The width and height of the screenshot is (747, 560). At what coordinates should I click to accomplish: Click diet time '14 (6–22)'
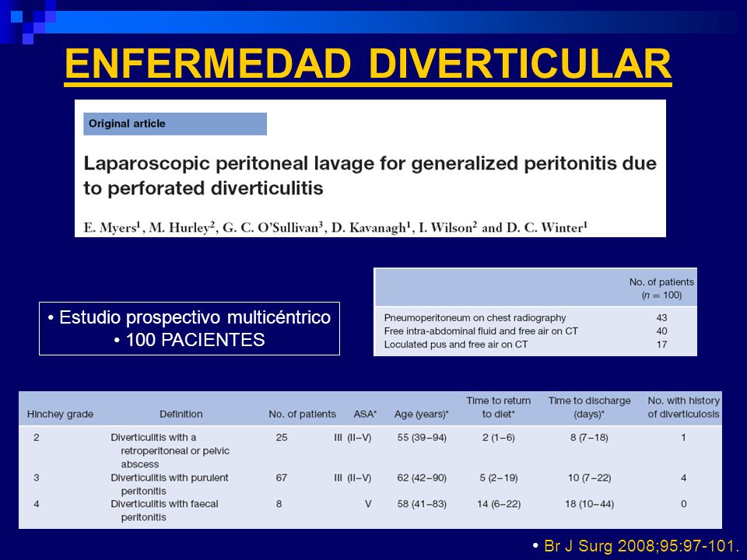498,504
